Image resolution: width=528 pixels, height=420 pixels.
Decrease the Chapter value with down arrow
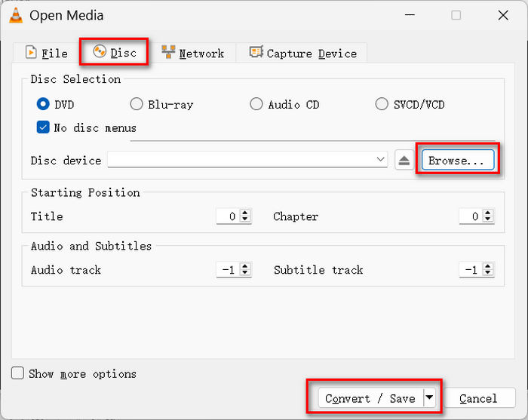(x=488, y=219)
